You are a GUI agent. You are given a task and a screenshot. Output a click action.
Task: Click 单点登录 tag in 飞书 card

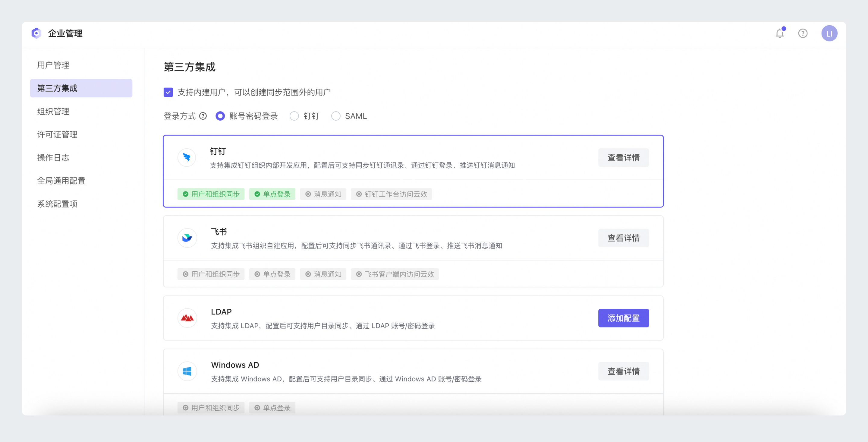click(272, 274)
